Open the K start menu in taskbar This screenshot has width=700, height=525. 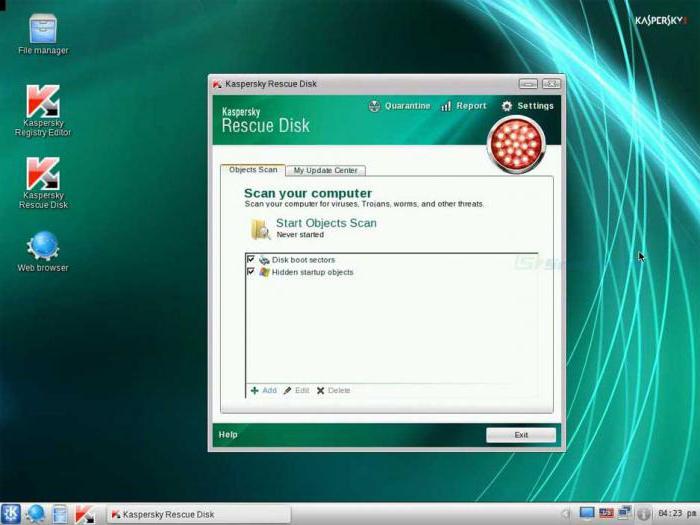pos(11,514)
